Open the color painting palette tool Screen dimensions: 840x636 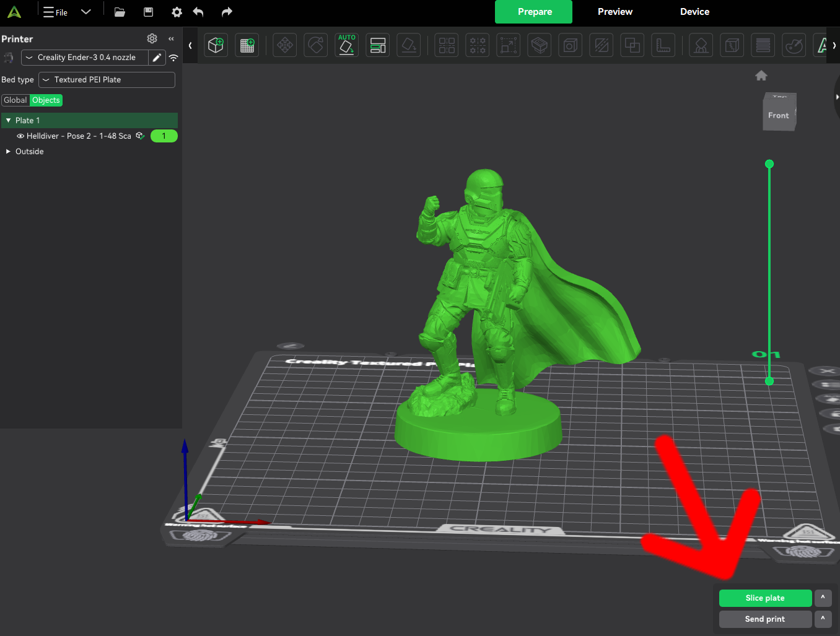click(x=794, y=45)
